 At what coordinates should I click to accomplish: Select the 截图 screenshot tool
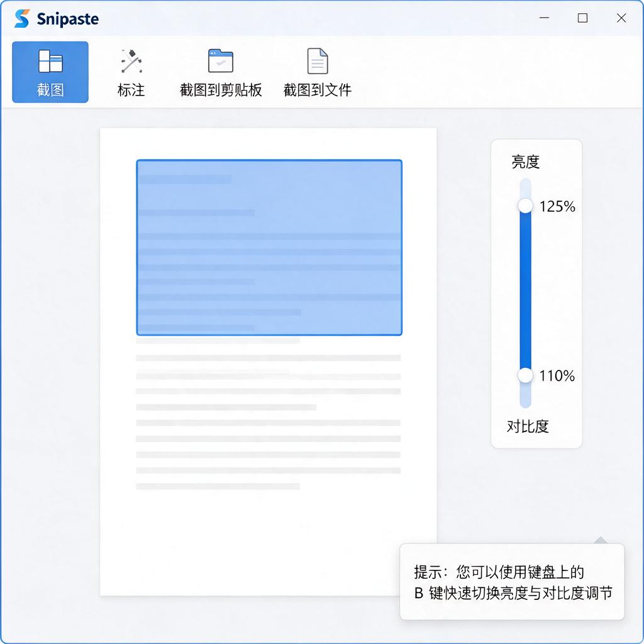tap(50, 72)
